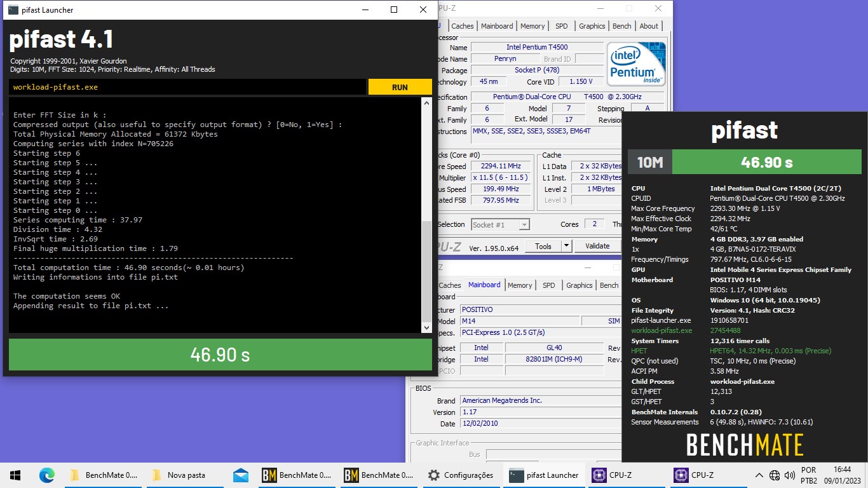
Task: Select Bench tab in lower CPU-Z window
Action: [609, 285]
